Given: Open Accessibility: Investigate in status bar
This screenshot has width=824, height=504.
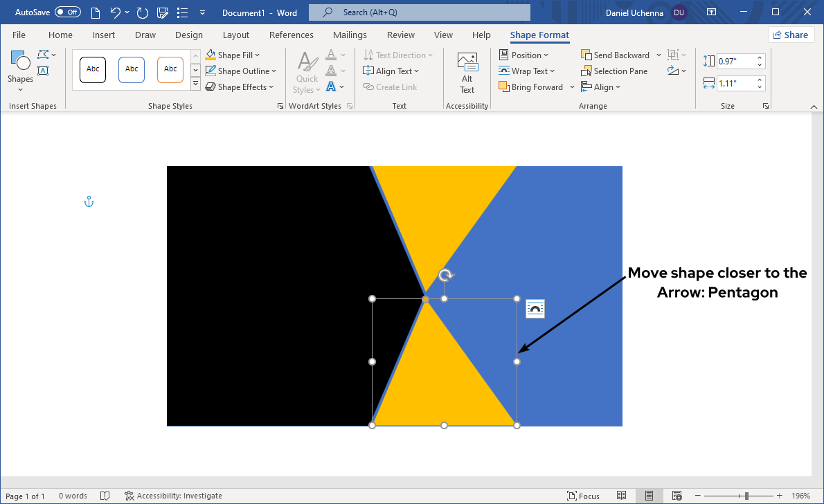Looking at the screenshot, I should pos(173,496).
